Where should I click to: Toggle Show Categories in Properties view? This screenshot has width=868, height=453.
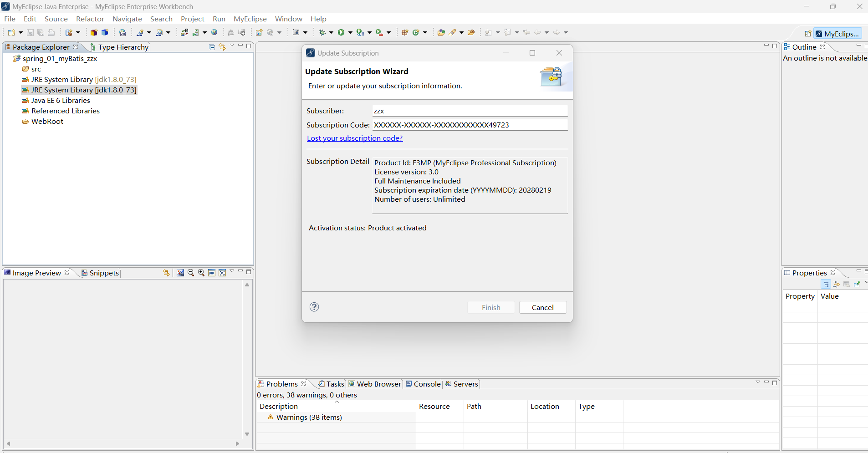[826, 284]
